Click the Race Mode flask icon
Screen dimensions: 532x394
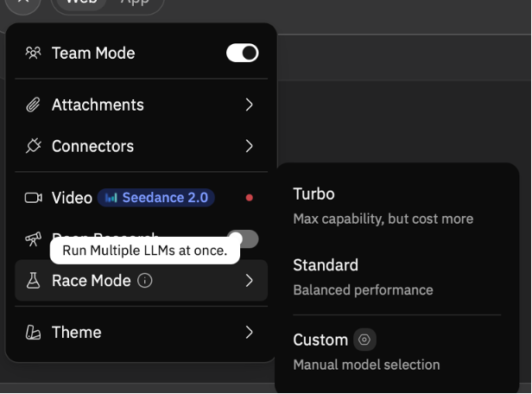(x=33, y=280)
